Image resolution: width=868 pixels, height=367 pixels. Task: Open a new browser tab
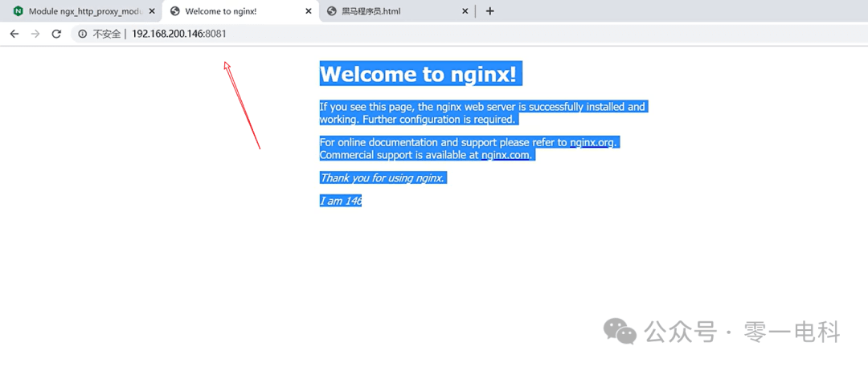[489, 11]
